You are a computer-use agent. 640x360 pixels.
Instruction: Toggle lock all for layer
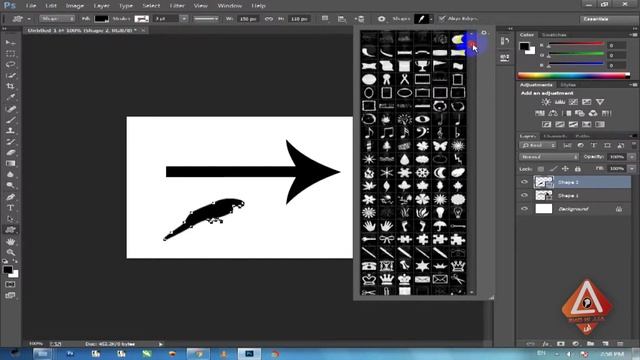point(578,169)
